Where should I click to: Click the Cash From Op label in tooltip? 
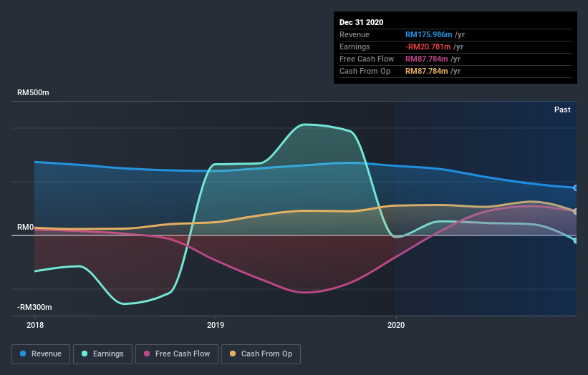[x=365, y=71]
